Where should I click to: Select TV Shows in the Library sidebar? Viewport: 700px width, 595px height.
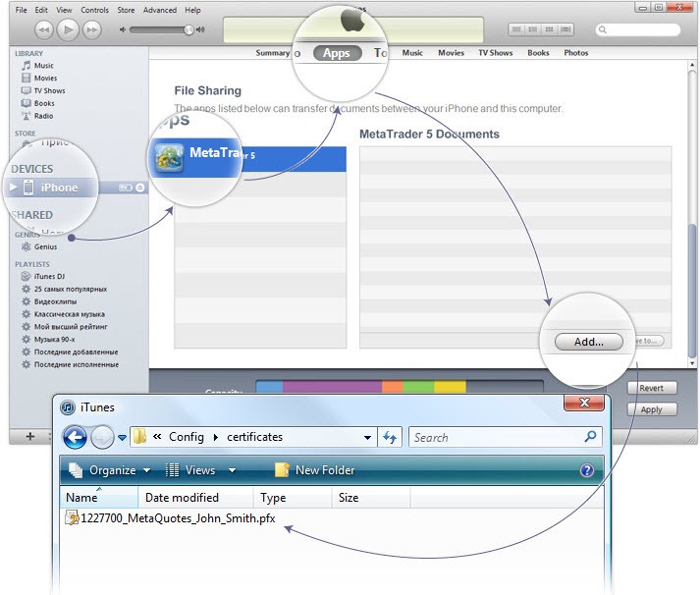[49, 90]
